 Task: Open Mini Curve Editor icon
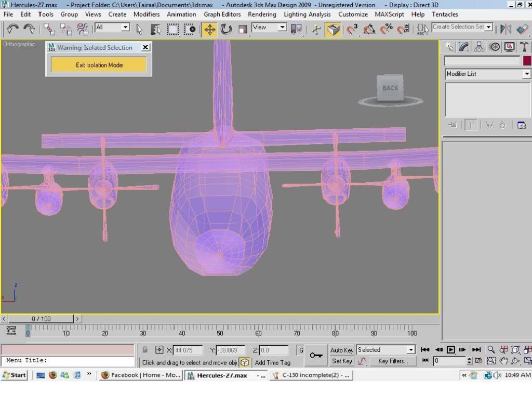pyautogui.click(x=11, y=330)
